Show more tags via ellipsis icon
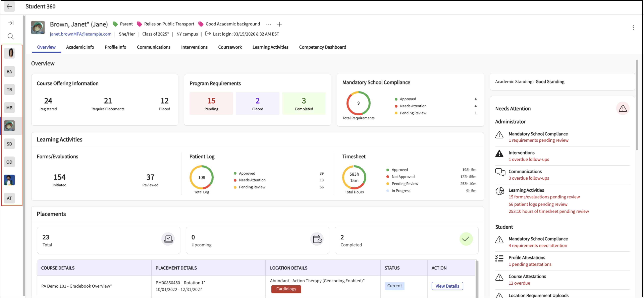644x298 pixels. [x=269, y=24]
